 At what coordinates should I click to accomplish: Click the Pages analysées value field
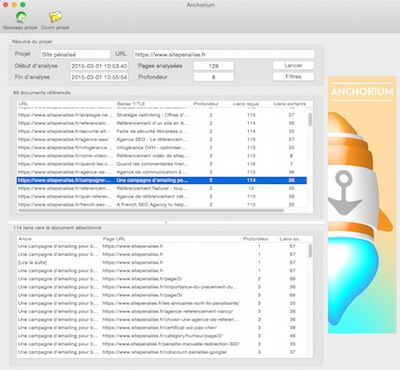tap(214, 66)
